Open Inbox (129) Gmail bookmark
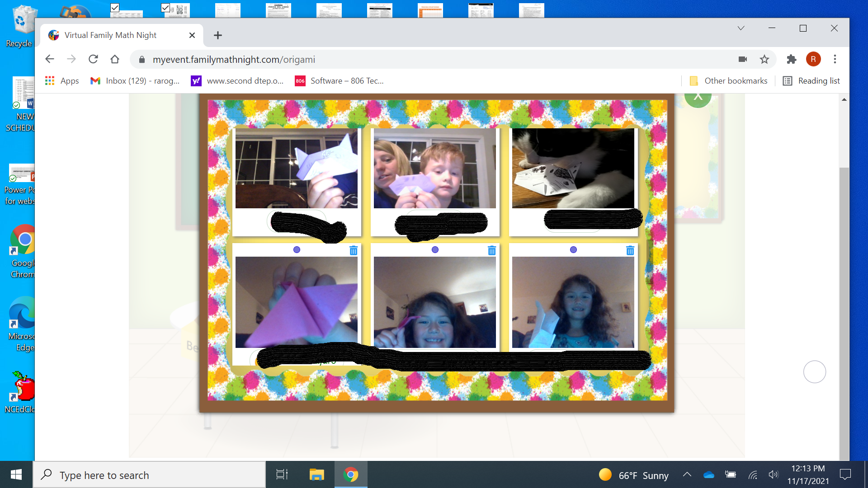 tap(135, 81)
